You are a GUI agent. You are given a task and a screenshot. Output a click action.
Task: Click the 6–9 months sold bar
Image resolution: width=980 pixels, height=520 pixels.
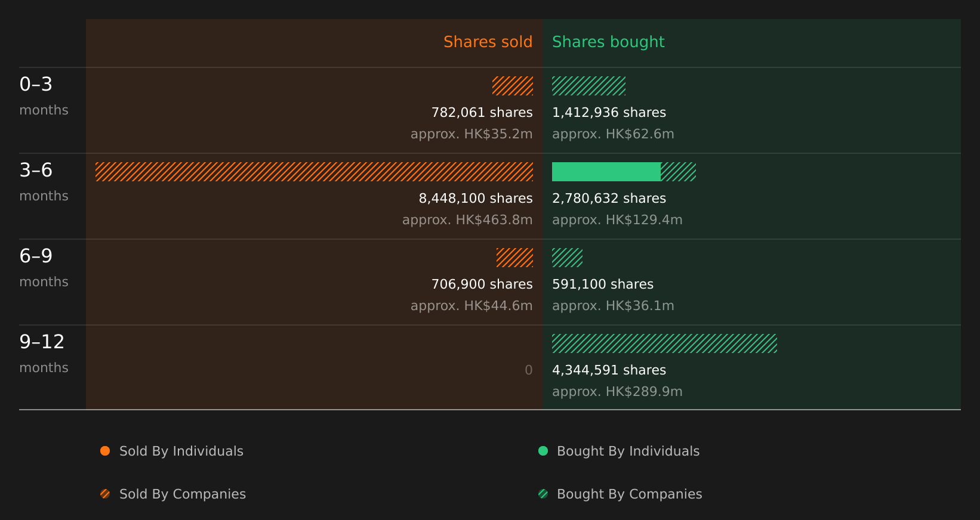click(x=514, y=258)
